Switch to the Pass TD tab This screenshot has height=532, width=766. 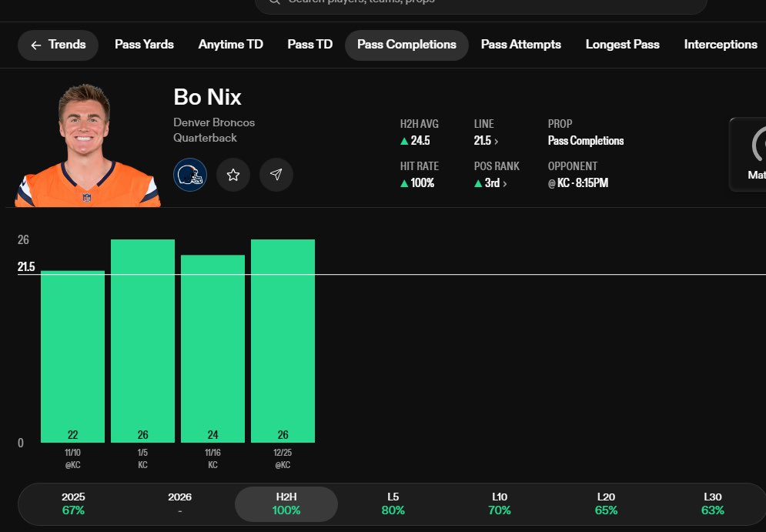click(309, 45)
